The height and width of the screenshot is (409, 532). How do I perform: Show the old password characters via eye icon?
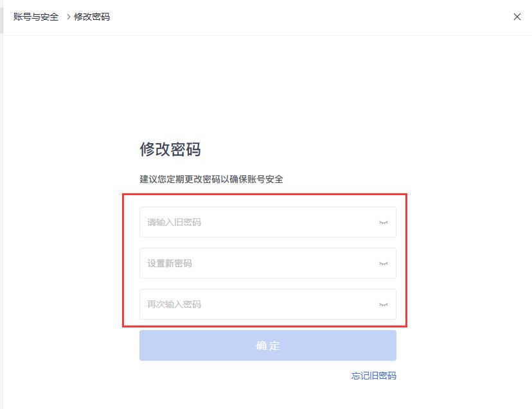(384, 222)
